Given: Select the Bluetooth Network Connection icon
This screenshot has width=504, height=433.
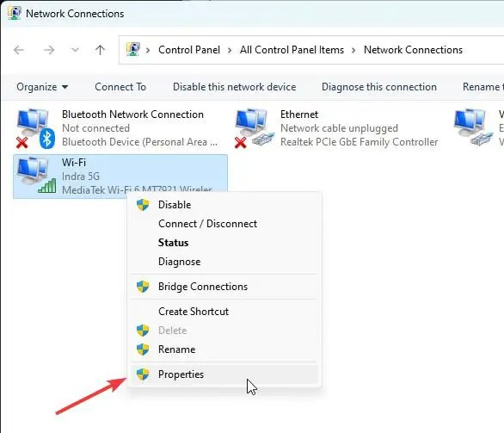Looking at the screenshot, I should (x=35, y=128).
